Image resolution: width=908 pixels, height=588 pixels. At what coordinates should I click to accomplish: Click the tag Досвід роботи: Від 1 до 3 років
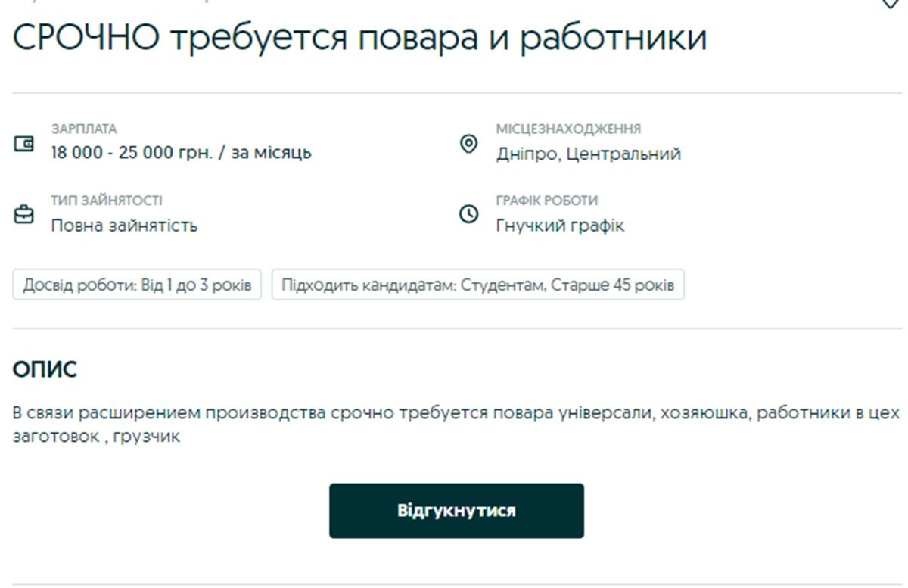coord(137,285)
